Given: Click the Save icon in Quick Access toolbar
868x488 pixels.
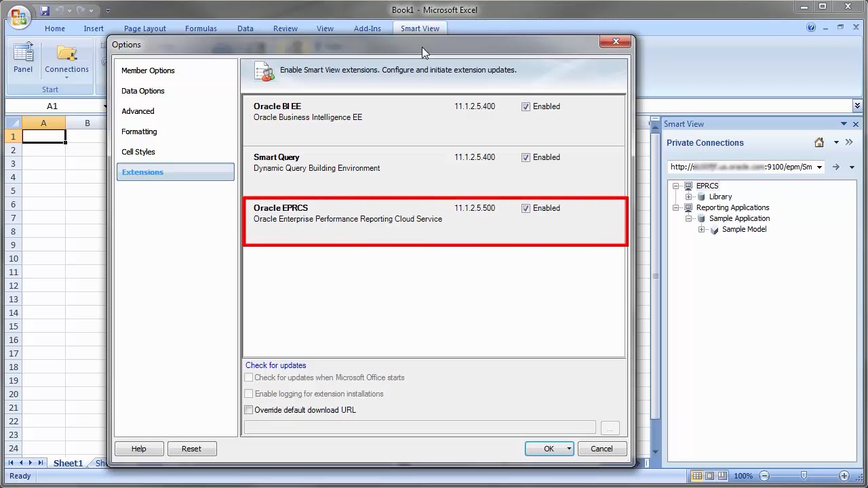Looking at the screenshot, I should pyautogui.click(x=45, y=10).
